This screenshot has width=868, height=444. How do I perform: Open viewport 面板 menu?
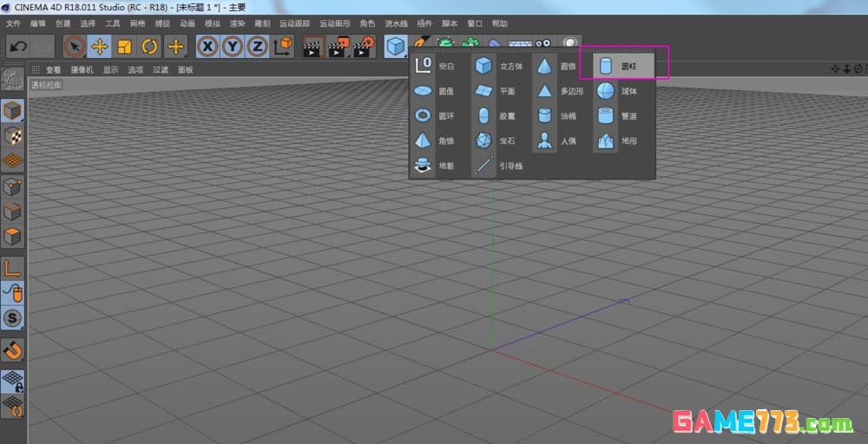pyautogui.click(x=186, y=70)
